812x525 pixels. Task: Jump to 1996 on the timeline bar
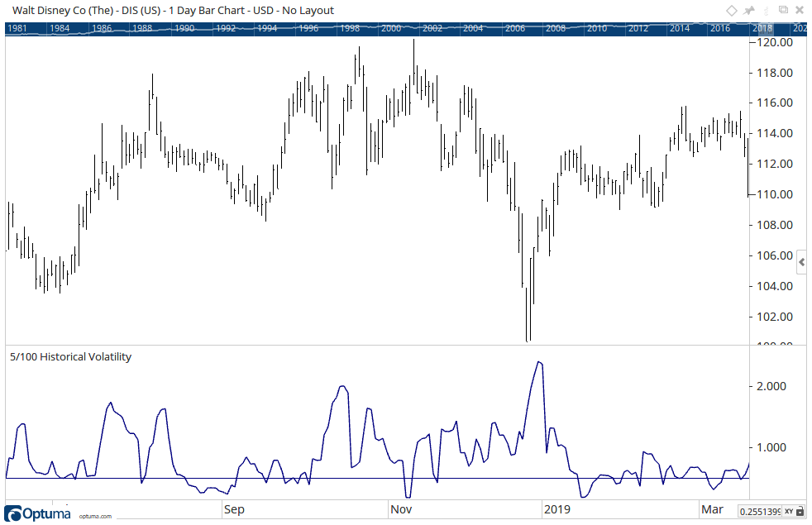308,28
